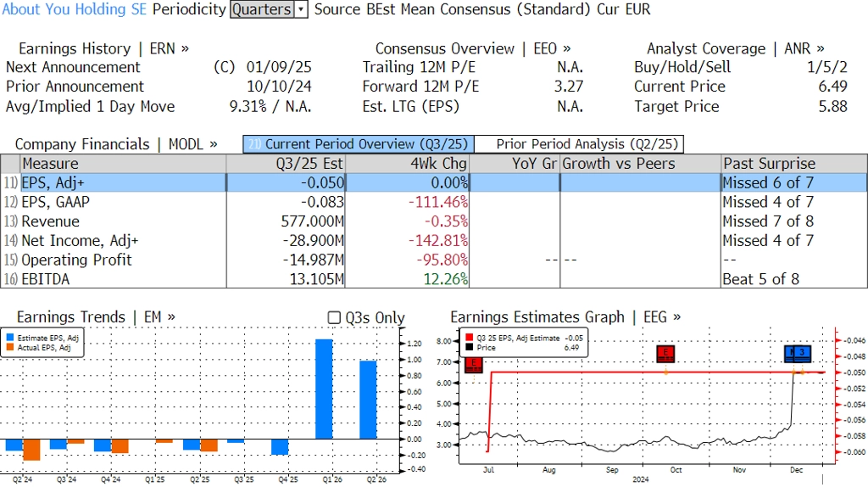Click the Measure column header
This screenshot has height=487, width=868.
tap(123, 164)
